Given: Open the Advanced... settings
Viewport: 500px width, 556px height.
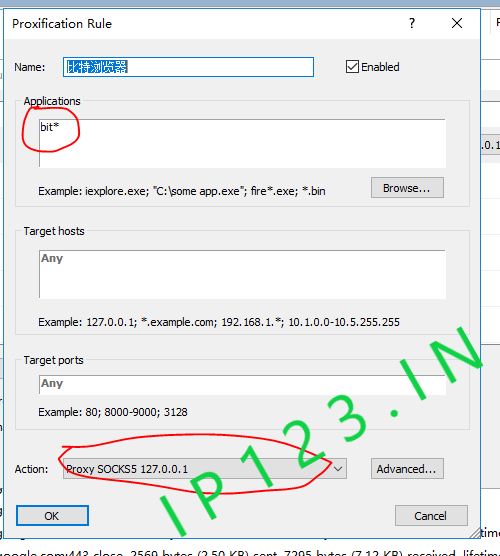Looking at the screenshot, I should tap(407, 469).
